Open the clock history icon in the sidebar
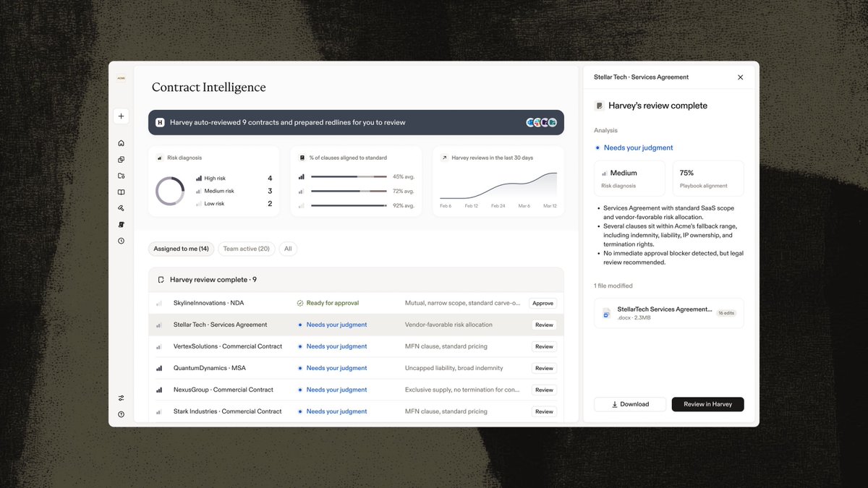Image resolution: width=868 pixels, height=488 pixels. click(121, 241)
